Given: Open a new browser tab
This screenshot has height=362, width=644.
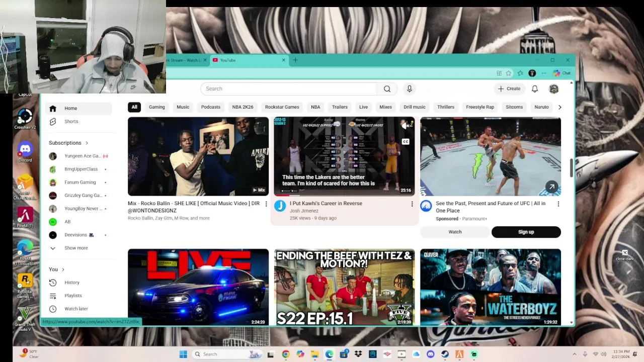Looking at the screenshot, I should coord(295,60).
